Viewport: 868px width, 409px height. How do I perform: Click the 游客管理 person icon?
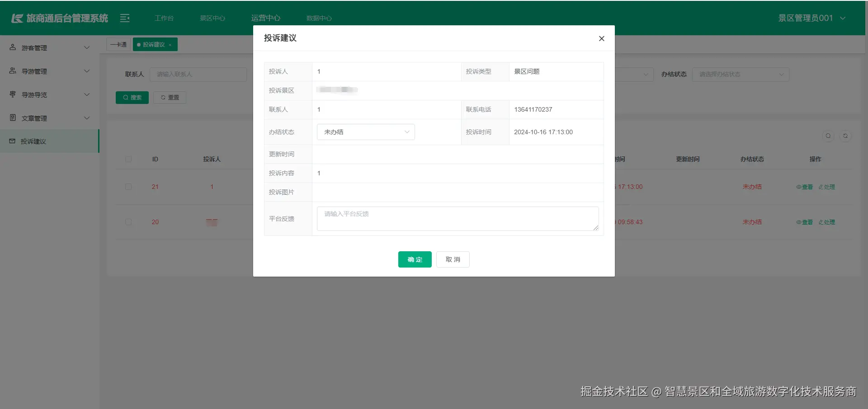pos(12,47)
